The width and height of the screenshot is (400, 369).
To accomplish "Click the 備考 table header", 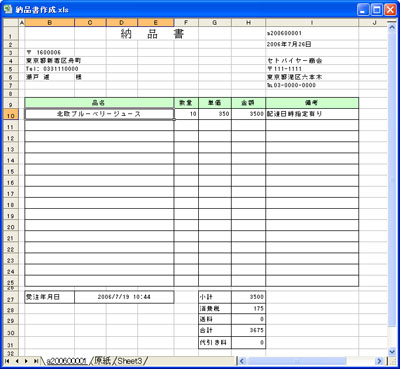I will pyautogui.click(x=312, y=103).
